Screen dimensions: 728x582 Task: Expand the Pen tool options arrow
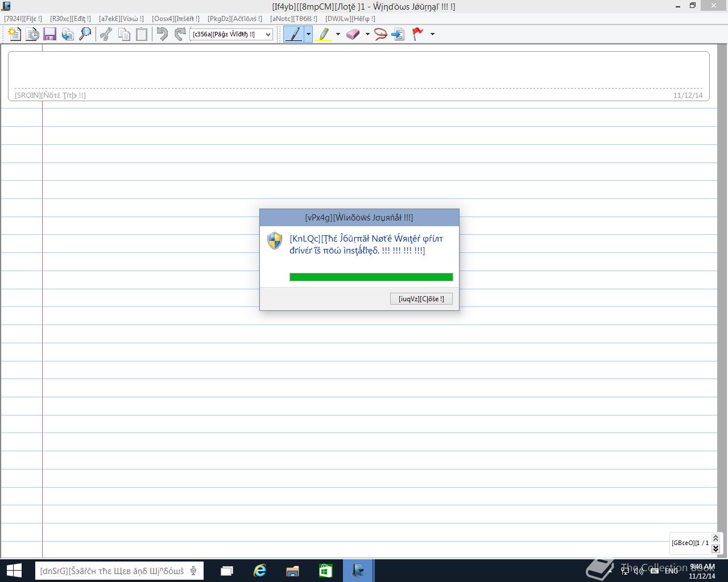(x=308, y=34)
